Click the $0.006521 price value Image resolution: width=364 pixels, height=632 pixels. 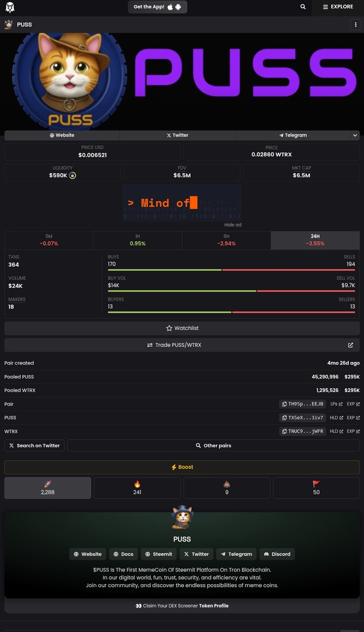93,155
